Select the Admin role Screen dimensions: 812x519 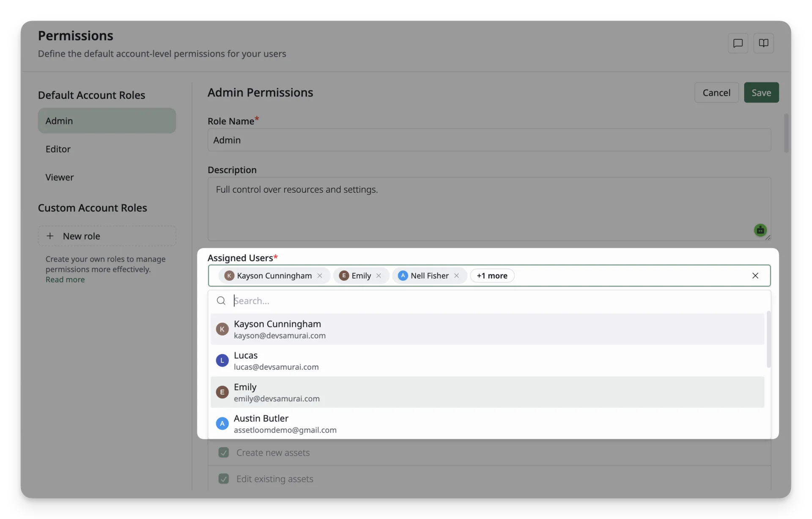point(107,120)
